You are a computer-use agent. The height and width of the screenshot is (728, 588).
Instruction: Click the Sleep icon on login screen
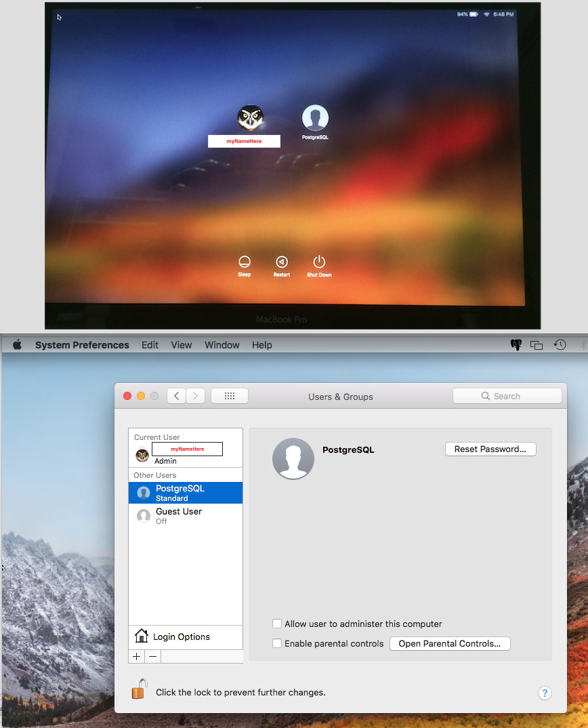tap(245, 262)
